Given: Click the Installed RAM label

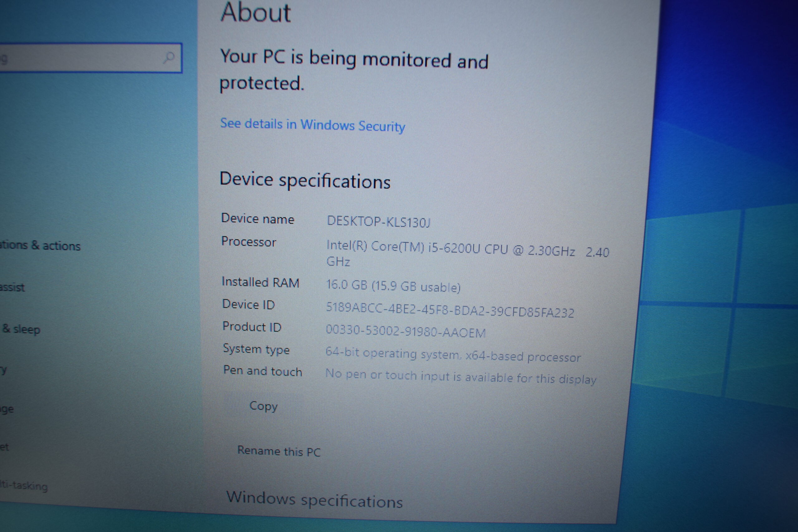Looking at the screenshot, I should (260, 282).
